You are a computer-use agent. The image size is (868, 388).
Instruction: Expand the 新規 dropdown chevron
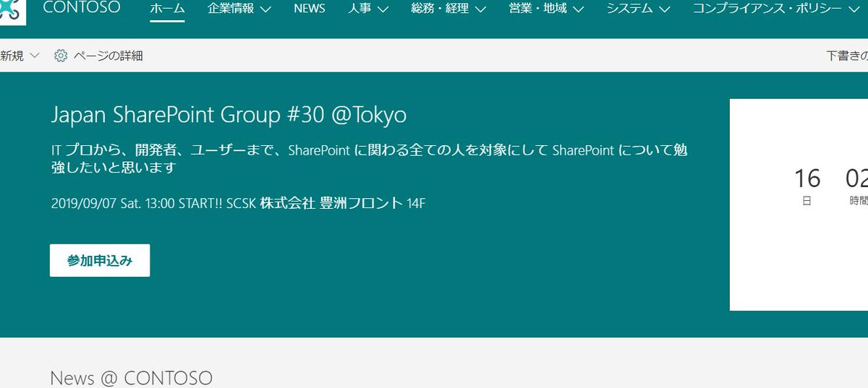(x=35, y=56)
